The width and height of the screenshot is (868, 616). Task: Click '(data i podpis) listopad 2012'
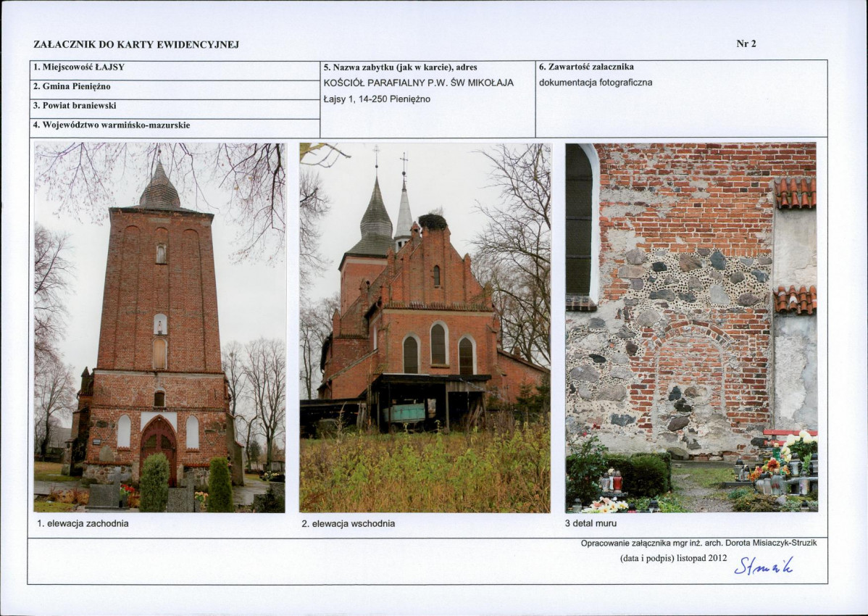point(673,558)
